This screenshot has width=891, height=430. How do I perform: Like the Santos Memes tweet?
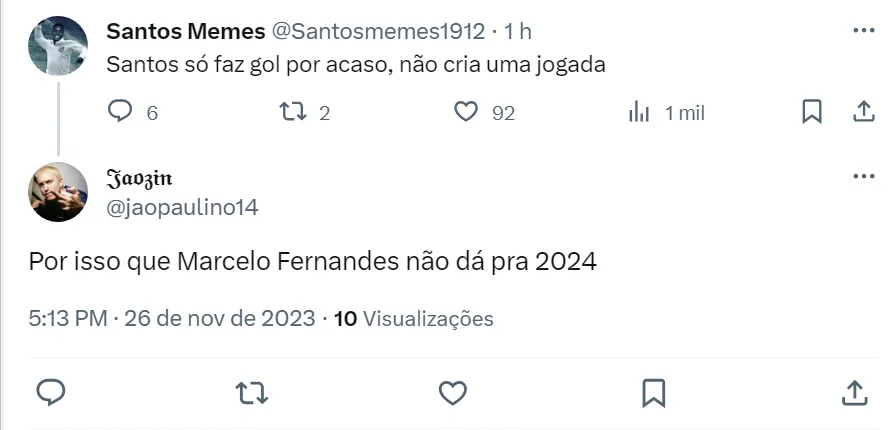(466, 112)
